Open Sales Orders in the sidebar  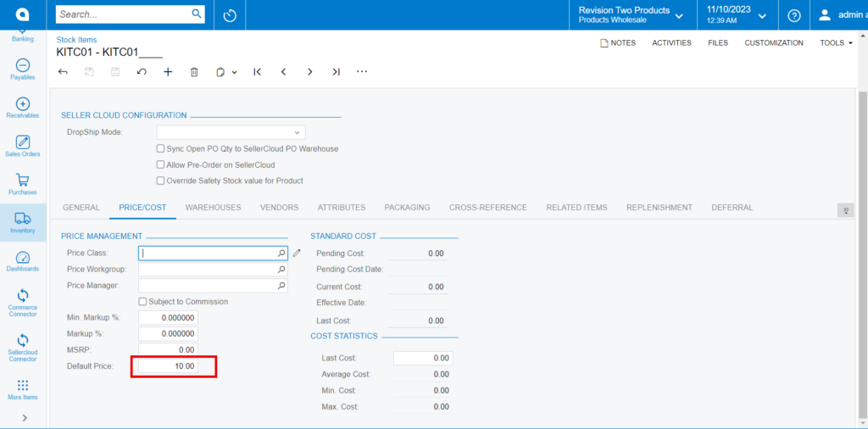tap(23, 146)
